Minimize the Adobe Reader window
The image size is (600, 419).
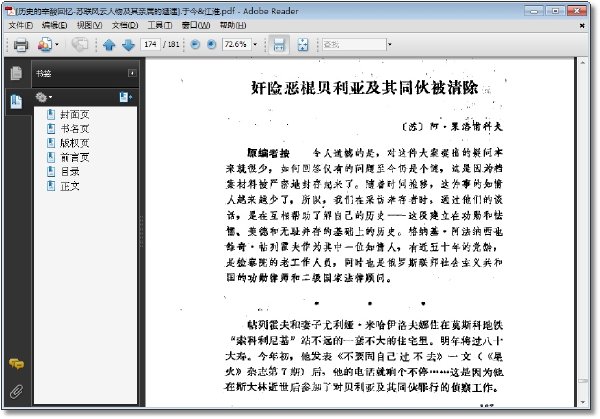(534, 11)
